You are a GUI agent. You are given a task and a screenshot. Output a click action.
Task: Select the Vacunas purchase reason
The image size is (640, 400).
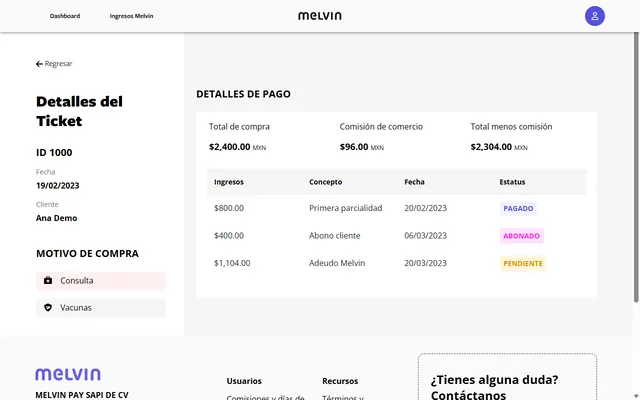coord(101,308)
